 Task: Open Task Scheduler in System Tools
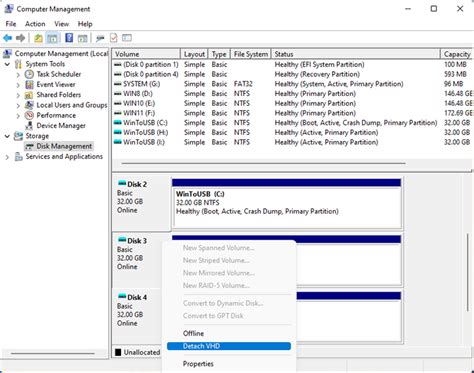tap(59, 74)
